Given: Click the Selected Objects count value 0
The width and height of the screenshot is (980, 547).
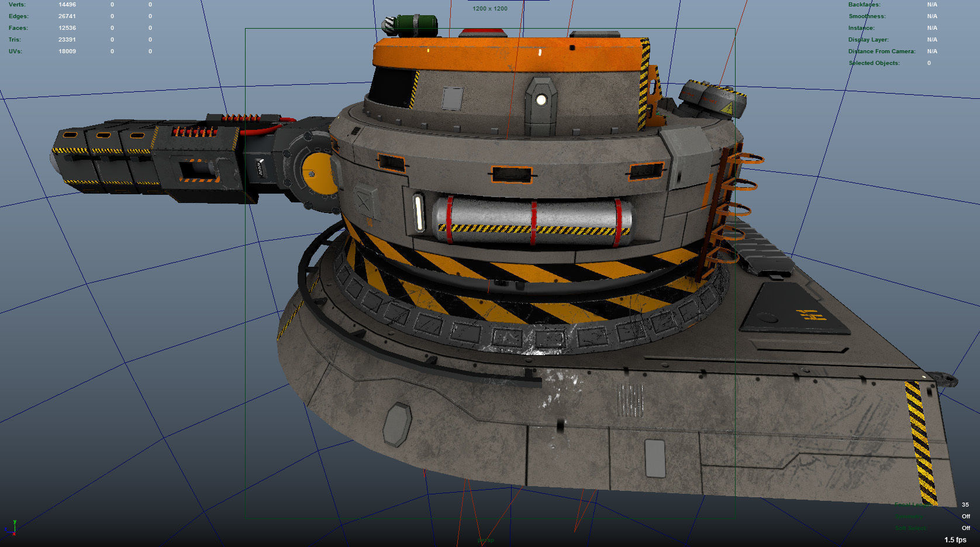Looking at the screenshot, I should pos(929,63).
